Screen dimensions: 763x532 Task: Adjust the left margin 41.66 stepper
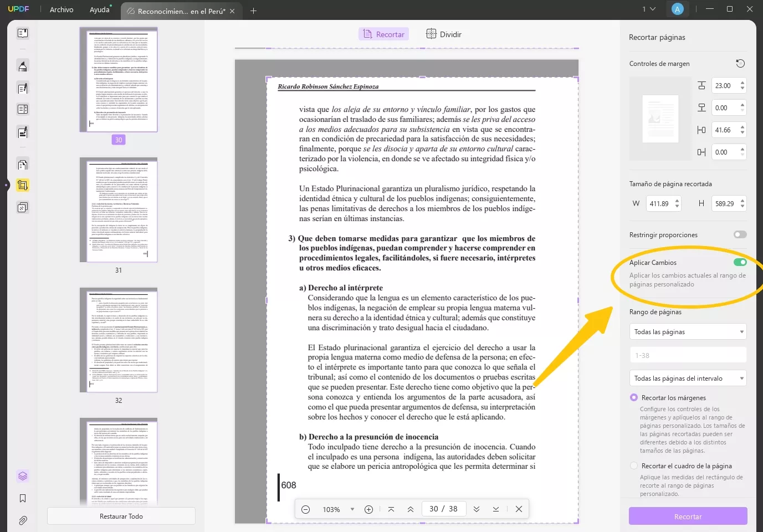coord(742,130)
